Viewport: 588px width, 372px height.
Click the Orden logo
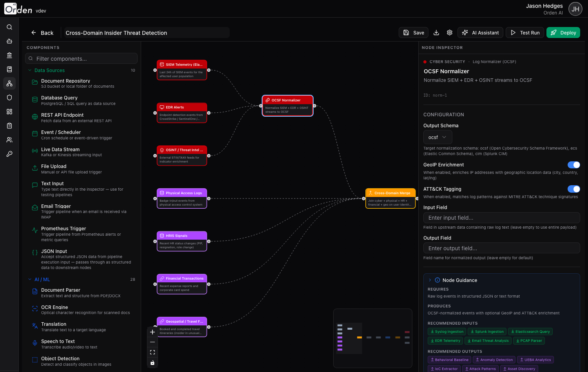(18, 9)
